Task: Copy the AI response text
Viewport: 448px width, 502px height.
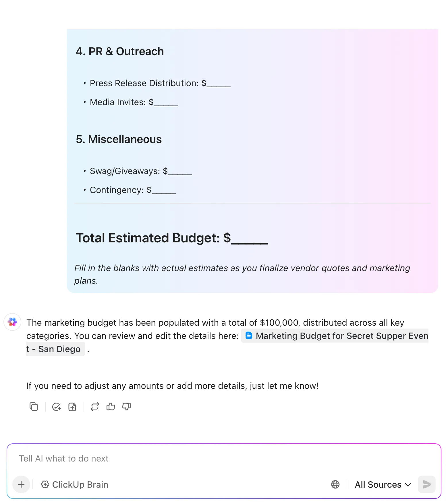Action: (x=34, y=407)
